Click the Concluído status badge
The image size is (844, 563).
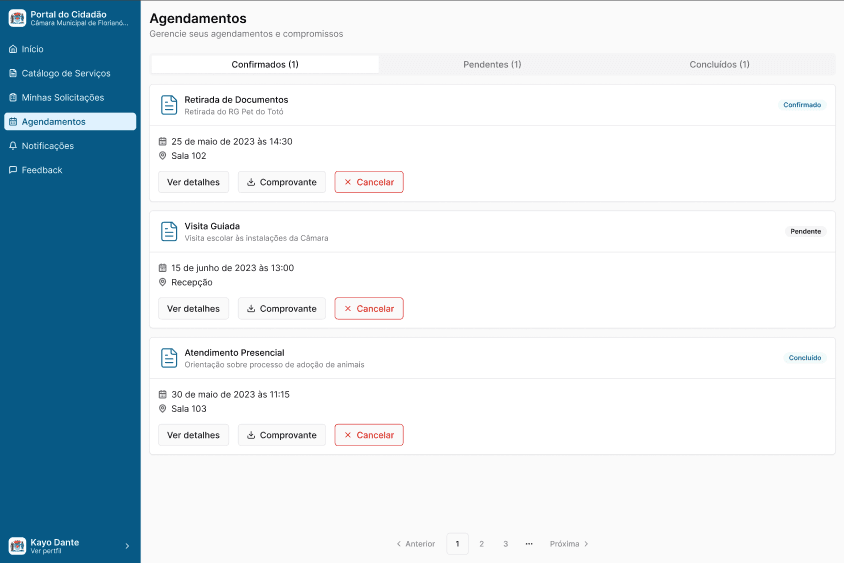click(805, 358)
